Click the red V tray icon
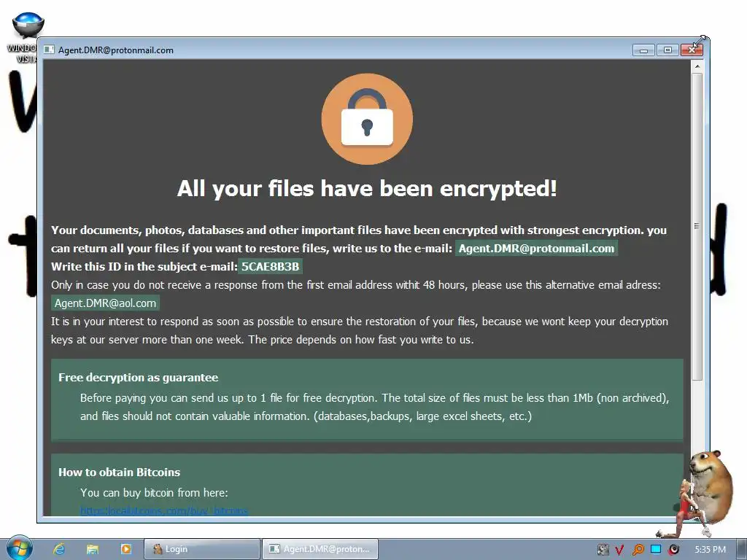Image resolution: width=747 pixels, height=560 pixels. coord(619,550)
